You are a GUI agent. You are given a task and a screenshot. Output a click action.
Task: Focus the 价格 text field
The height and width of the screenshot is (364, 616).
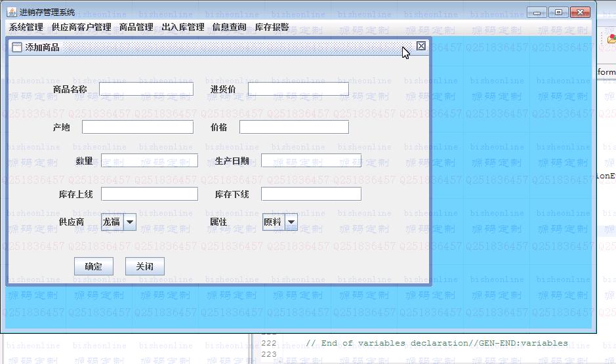[294, 127]
